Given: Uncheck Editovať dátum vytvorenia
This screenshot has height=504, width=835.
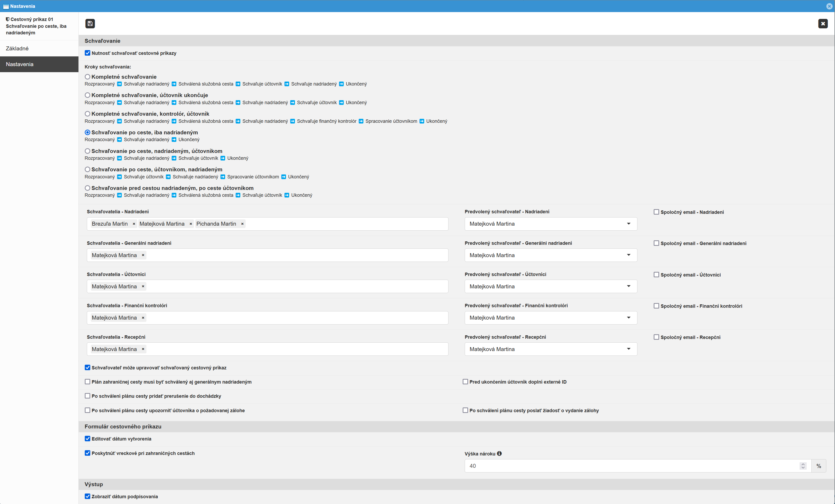Looking at the screenshot, I should (x=87, y=439).
